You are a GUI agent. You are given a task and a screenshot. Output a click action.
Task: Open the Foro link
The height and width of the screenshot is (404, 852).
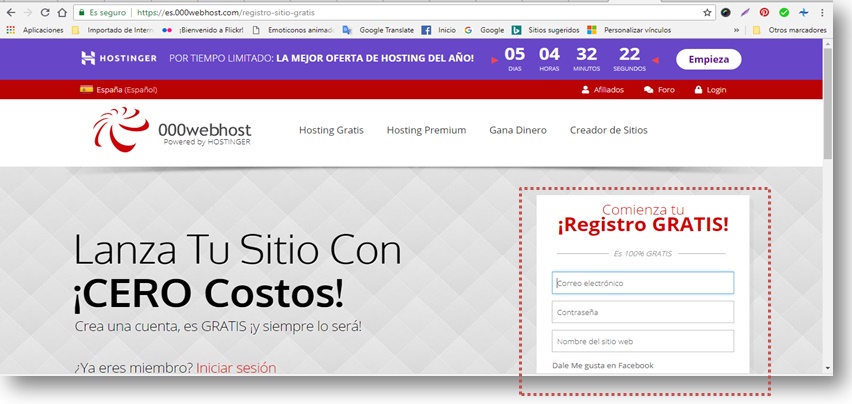click(659, 90)
